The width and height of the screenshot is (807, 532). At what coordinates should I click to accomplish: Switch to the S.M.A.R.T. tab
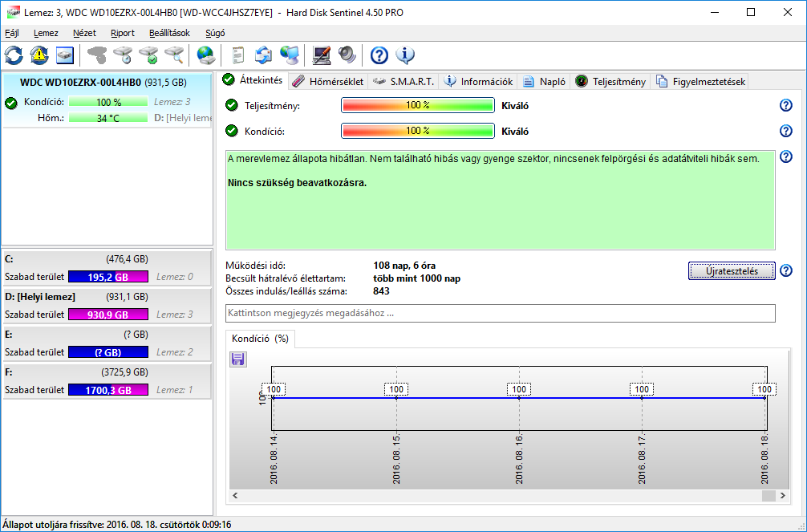(403, 81)
